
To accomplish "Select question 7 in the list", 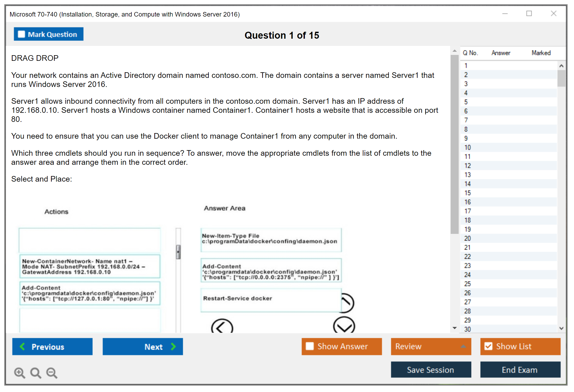I will tap(466, 120).
